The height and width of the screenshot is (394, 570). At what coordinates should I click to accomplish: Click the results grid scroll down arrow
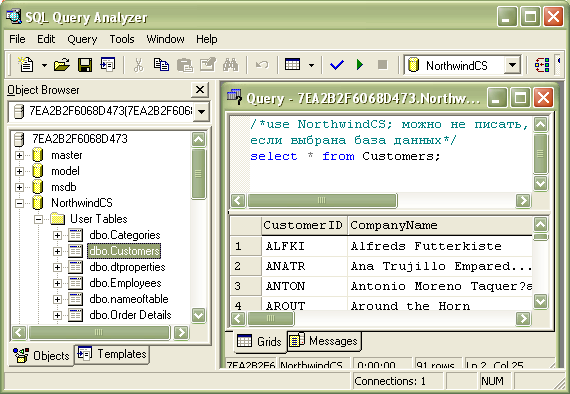point(541,301)
